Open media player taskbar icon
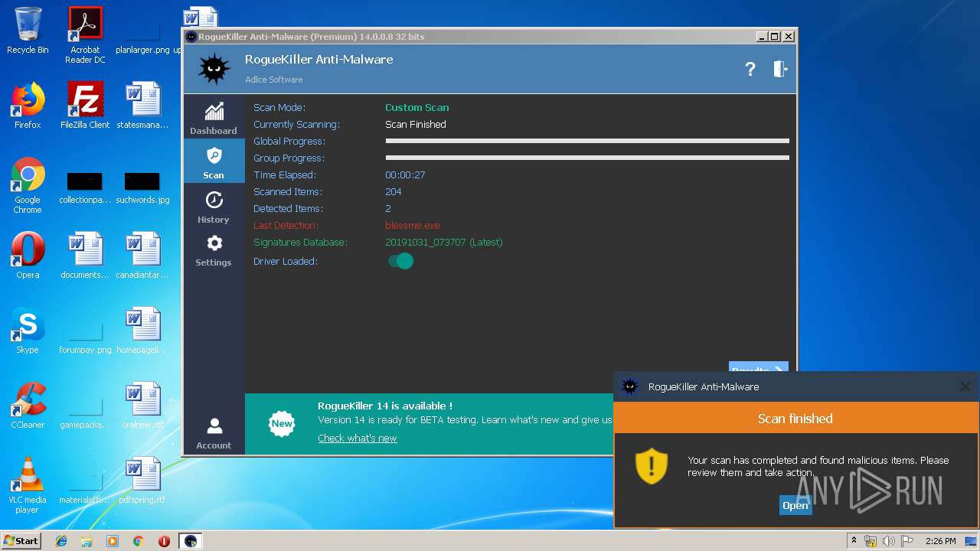 (x=113, y=541)
